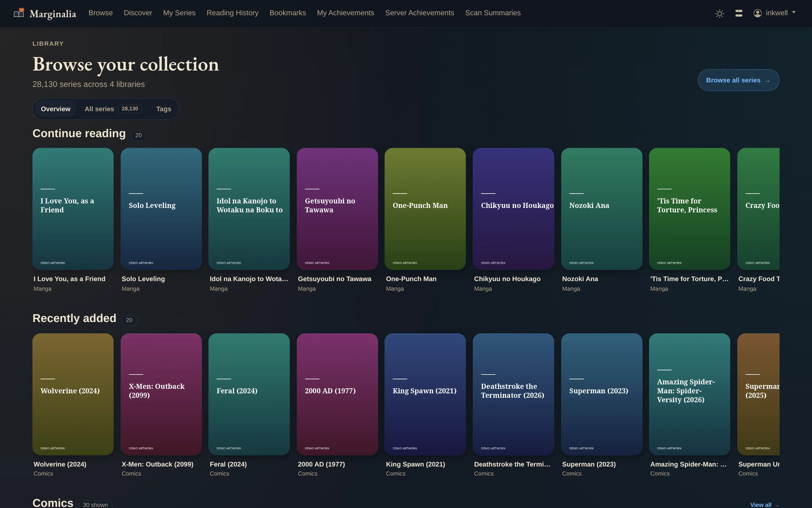Click Superman (2023) title below cover
812x508 pixels.
(589, 464)
